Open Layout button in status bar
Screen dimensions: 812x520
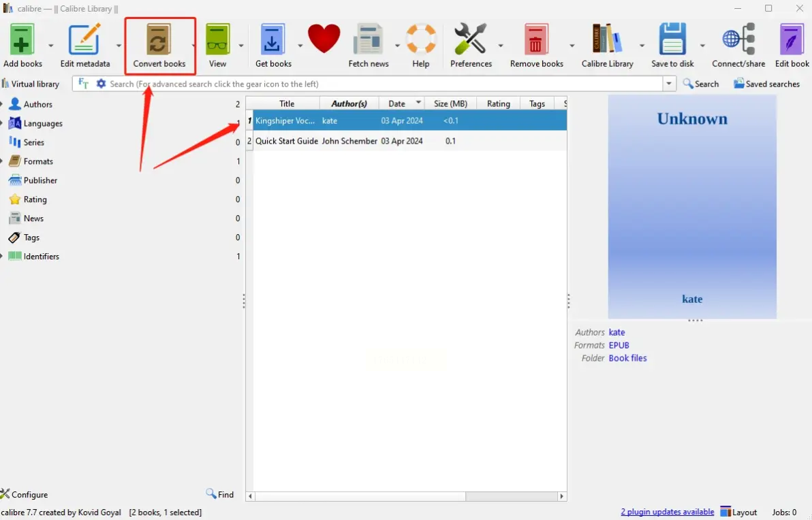[x=739, y=512]
